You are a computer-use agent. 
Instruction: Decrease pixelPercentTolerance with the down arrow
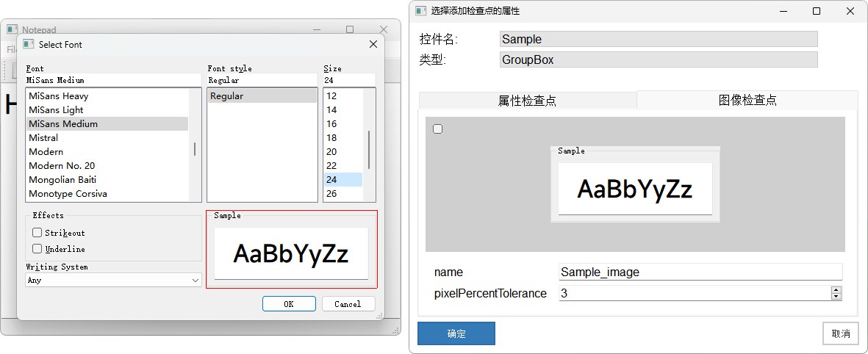836,297
